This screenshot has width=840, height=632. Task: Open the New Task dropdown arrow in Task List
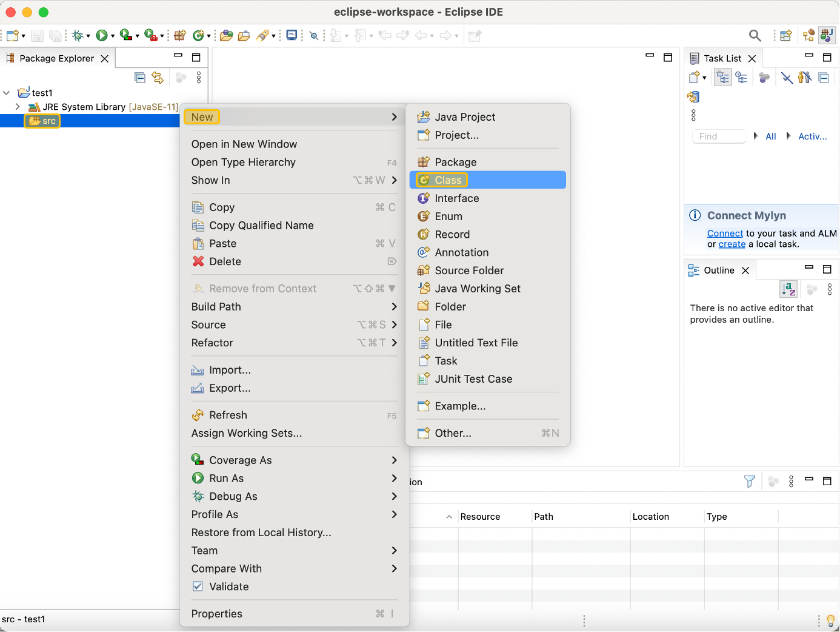click(x=704, y=78)
